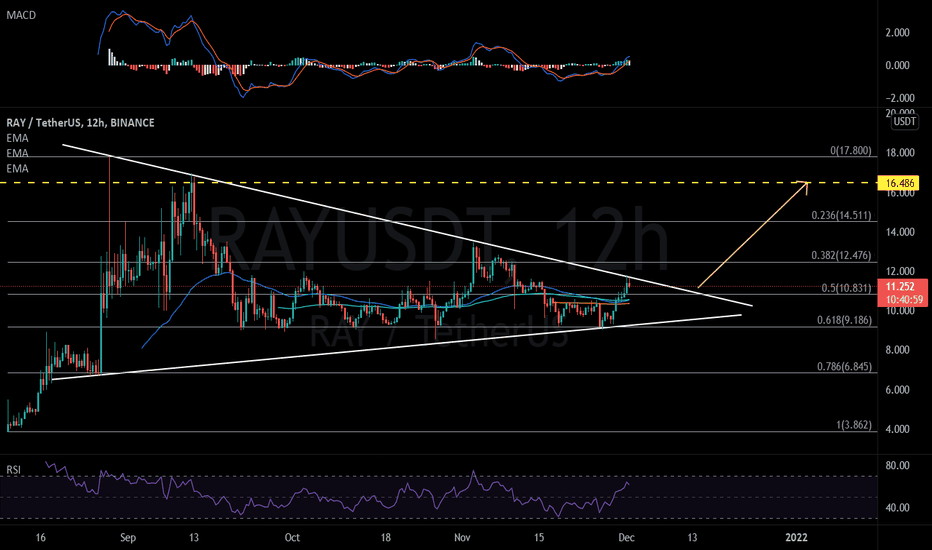The height and width of the screenshot is (550, 932).
Task: Click the red 11.252 current price label
Action: tap(902, 287)
